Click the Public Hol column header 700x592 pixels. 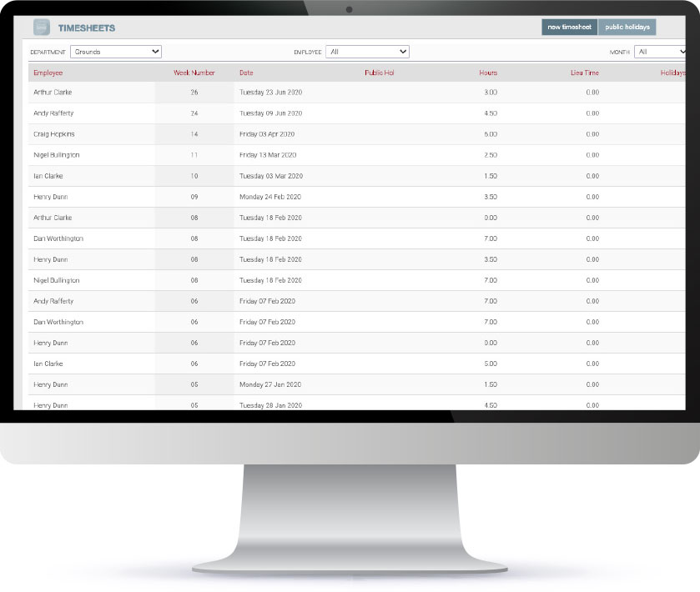tap(379, 73)
